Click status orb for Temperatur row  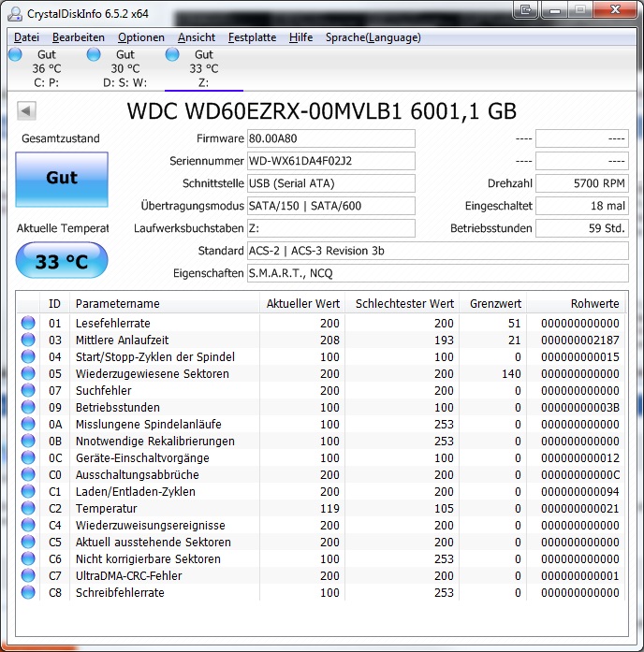[28, 508]
